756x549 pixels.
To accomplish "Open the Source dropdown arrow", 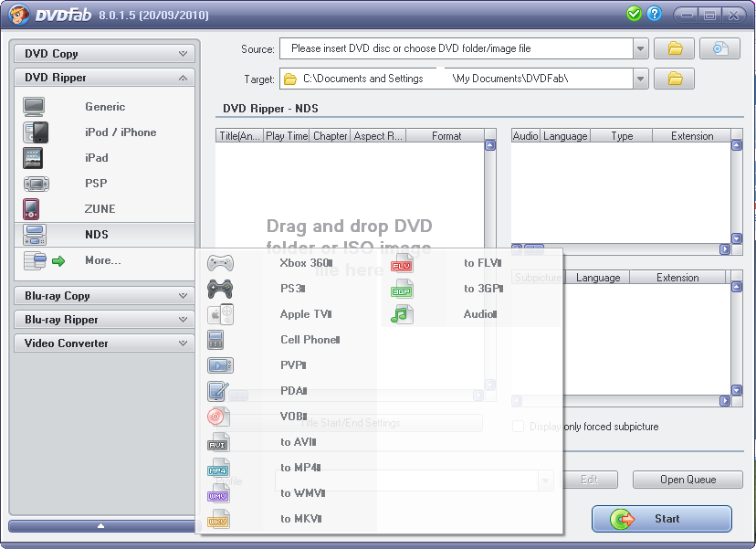I will pos(640,48).
